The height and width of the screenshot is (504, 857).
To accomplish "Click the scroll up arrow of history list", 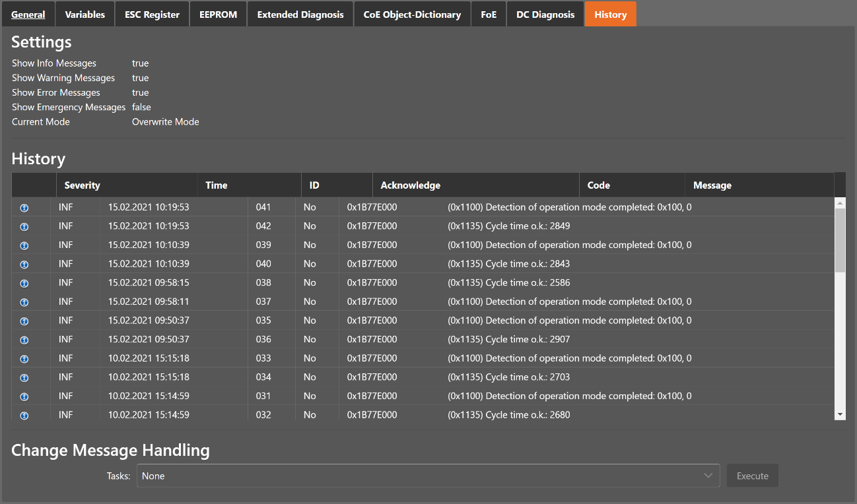I will pyautogui.click(x=840, y=203).
